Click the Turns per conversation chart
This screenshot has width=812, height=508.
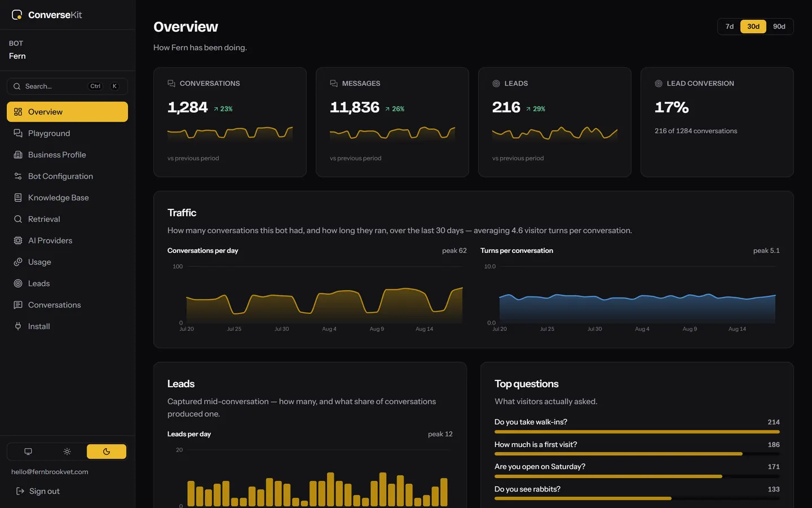point(630,296)
